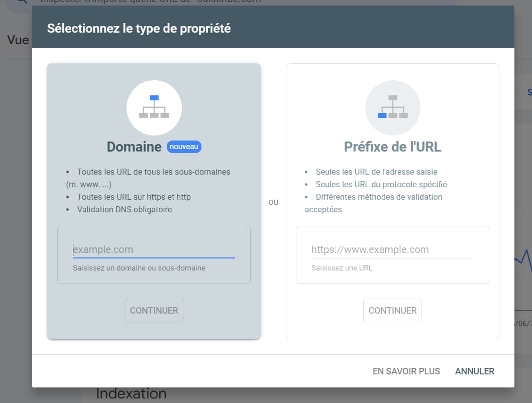The height and width of the screenshot is (403, 532).
Task: Click 'Toutes les URL sur https et http' text
Action: pos(134,197)
